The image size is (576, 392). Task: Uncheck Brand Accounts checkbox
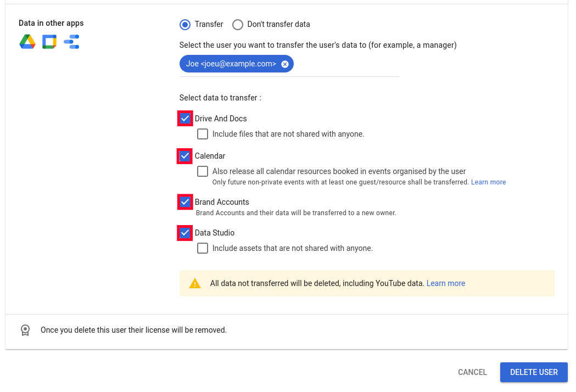tap(185, 202)
